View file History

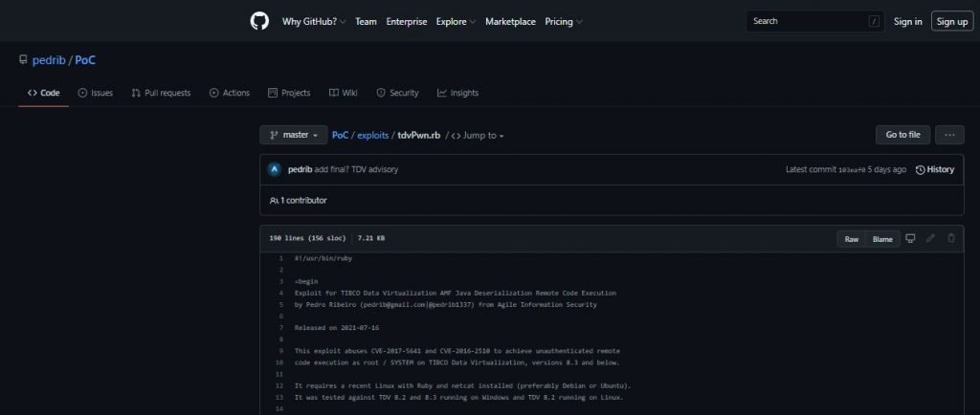[x=935, y=170]
